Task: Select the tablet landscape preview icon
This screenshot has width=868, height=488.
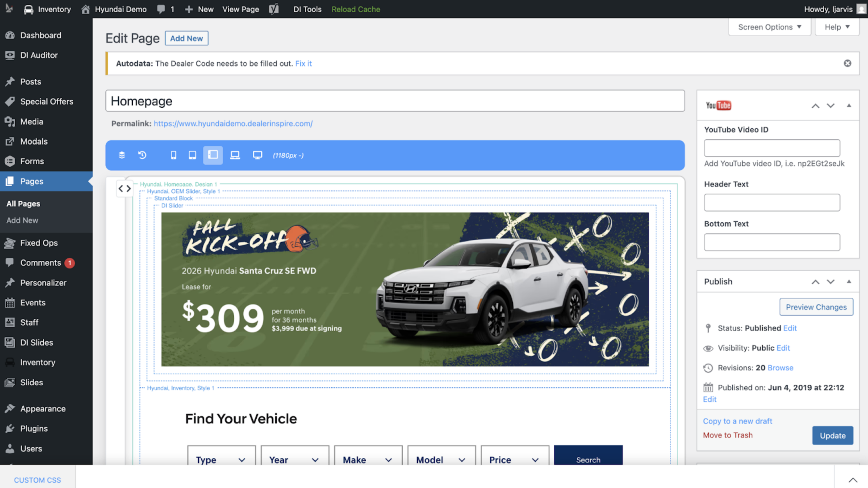Action: (x=213, y=155)
